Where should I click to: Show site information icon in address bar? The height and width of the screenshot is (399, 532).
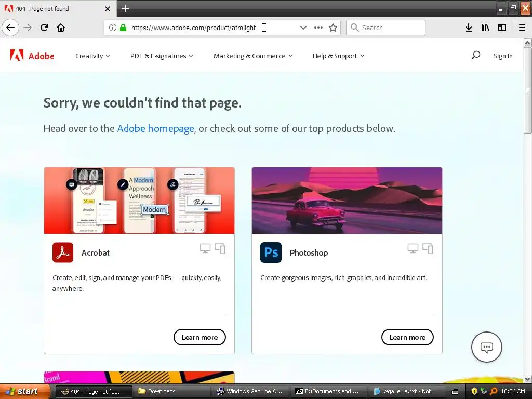[x=113, y=28]
